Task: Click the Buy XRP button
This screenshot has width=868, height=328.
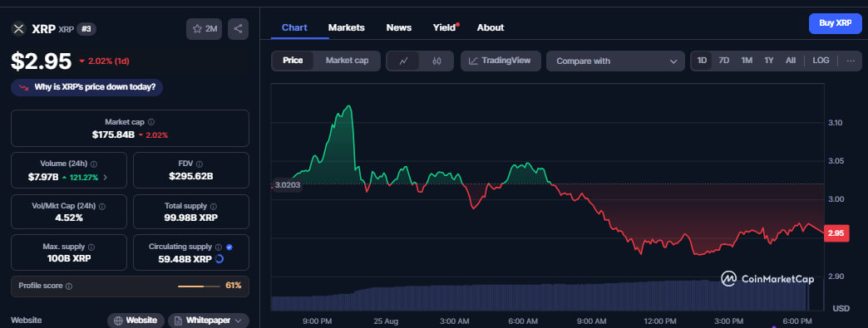Action: point(836,24)
